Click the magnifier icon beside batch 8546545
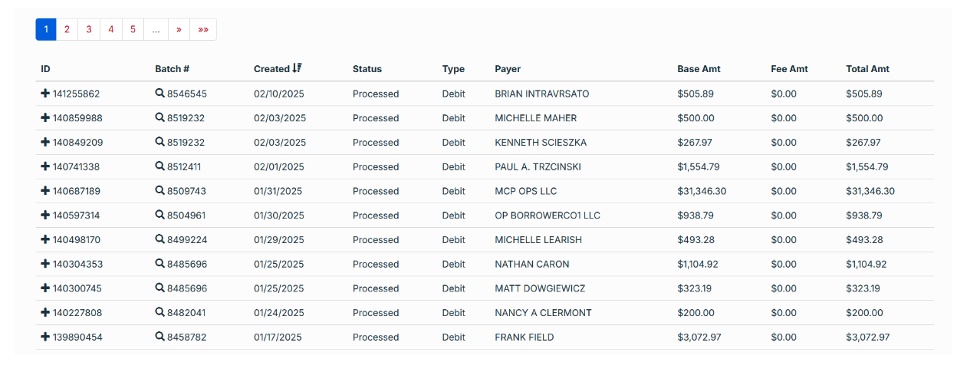Screen dimensions: 980x372 [159, 94]
